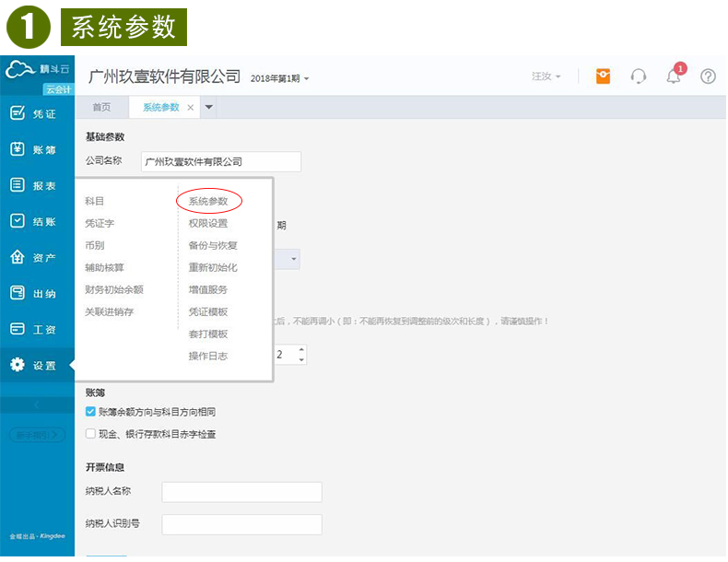This screenshot has height=562, width=728.
Task: Select 增值服务 in settings menu
Action: [x=208, y=289]
